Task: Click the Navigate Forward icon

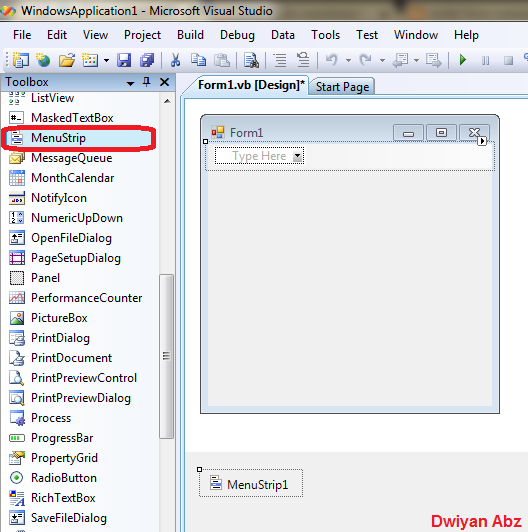Action: point(434,60)
